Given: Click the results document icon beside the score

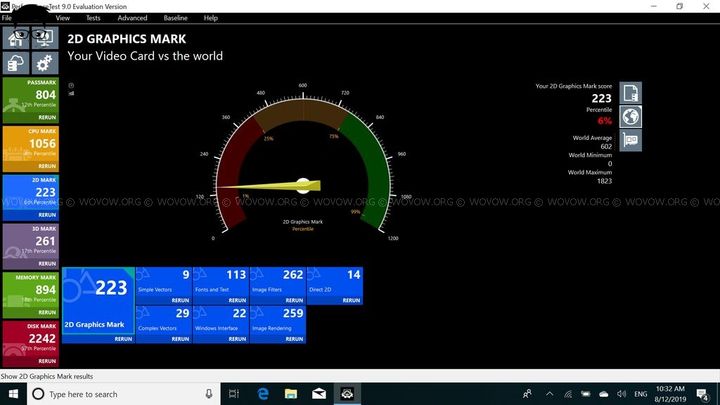Looking at the screenshot, I should 631,93.
